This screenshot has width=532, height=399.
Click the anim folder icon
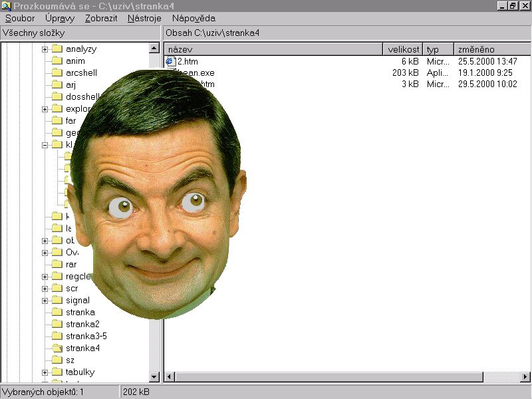[57, 61]
